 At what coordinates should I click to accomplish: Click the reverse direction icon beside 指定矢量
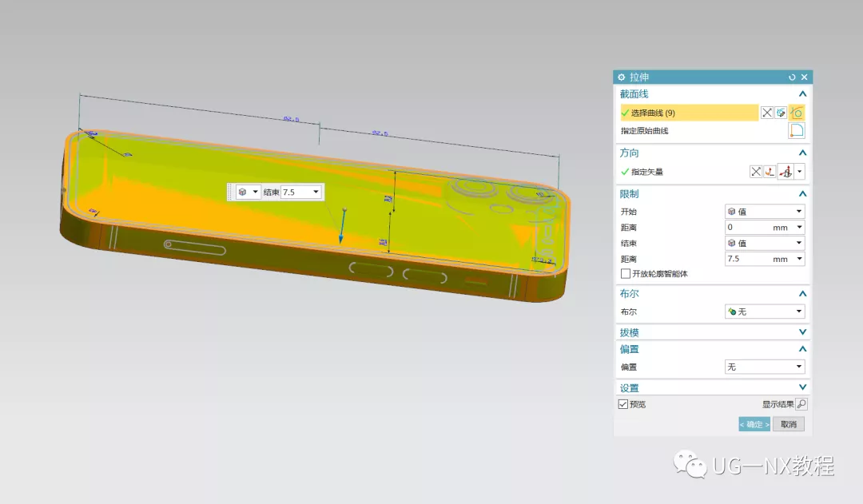coord(755,172)
